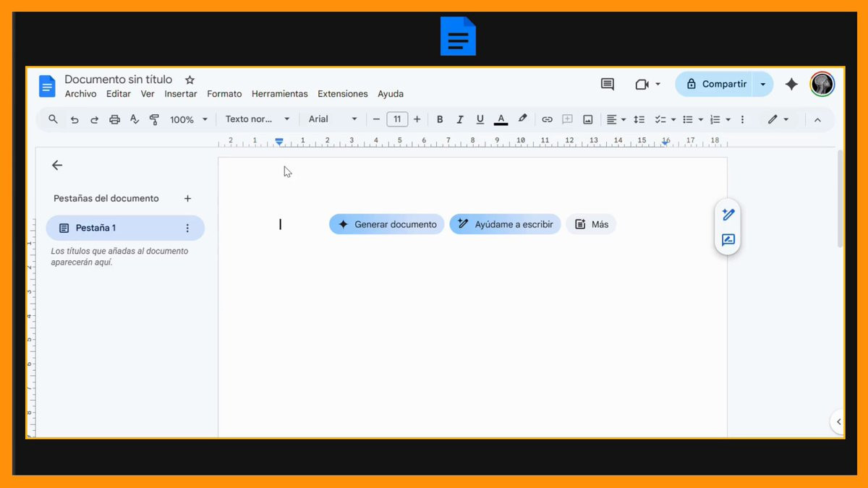Add a new document tab
This screenshot has height=488, width=868.
pos(187,198)
